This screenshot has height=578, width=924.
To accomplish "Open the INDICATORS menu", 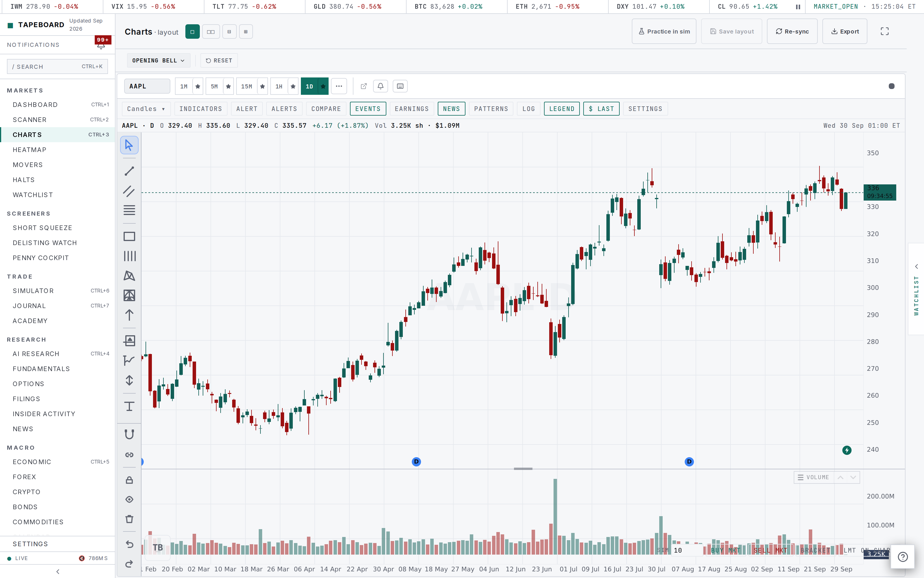I will click(200, 109).
